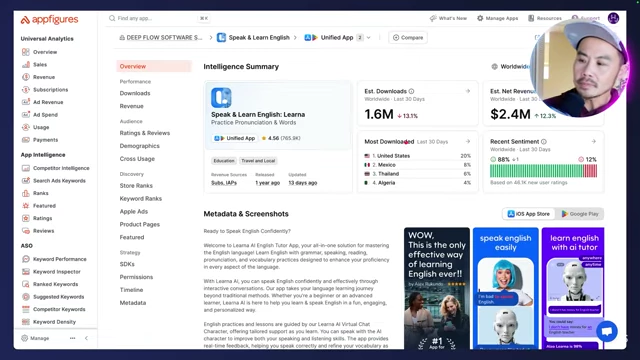
Task: Open the Suggested Keywords icon
Action: click(26, 297)
